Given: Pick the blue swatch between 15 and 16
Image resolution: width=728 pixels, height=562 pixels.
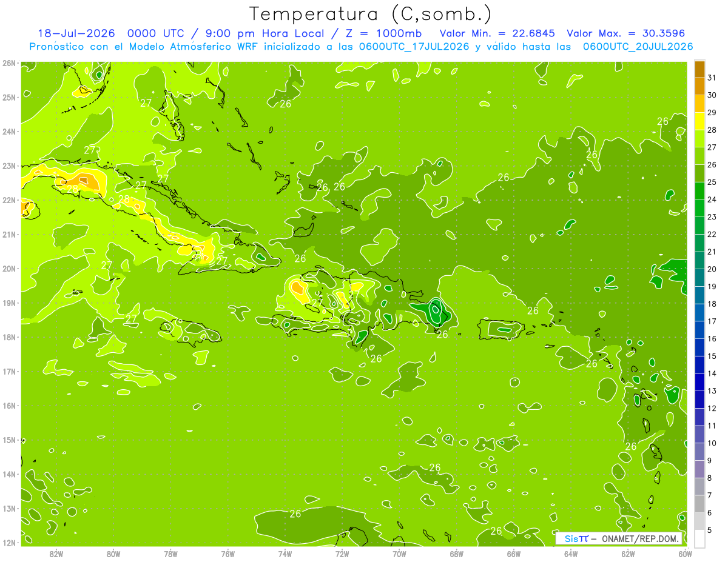Looking at the screenshot, I should 699,347.
